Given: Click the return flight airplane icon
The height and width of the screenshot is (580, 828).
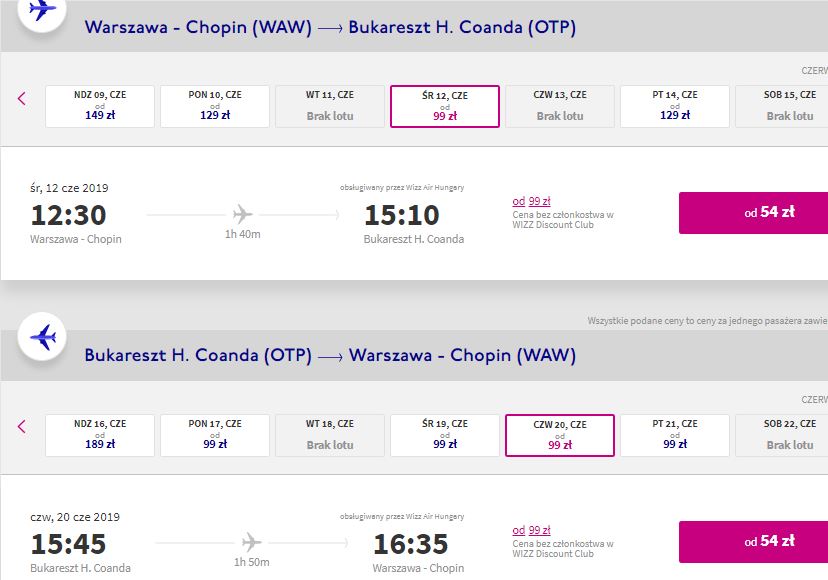Looking at the screenshot, I should (x=42, y=337).
